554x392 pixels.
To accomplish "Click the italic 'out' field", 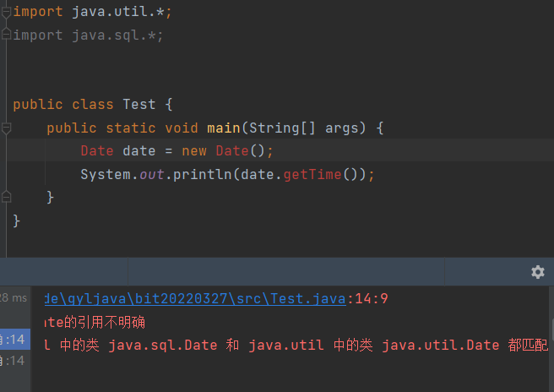I will point(151,175).
